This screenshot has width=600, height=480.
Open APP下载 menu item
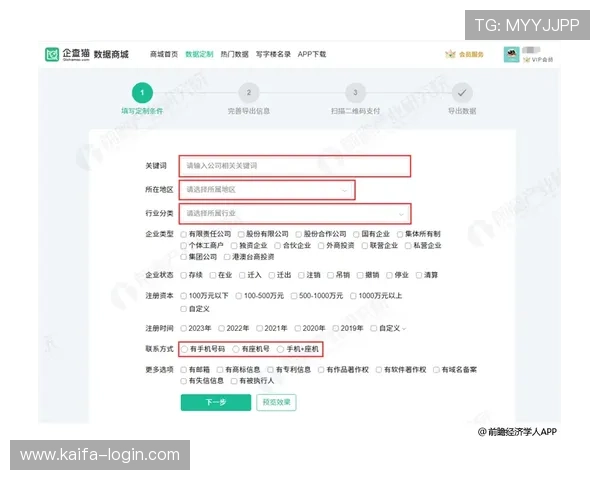tap(312, 54)
